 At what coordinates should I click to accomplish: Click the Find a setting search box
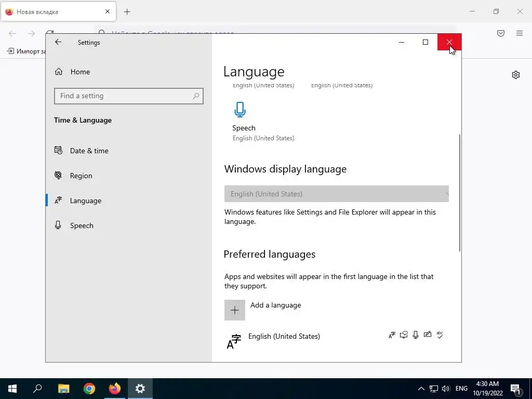pyautogui.click(x=129, y=96)
